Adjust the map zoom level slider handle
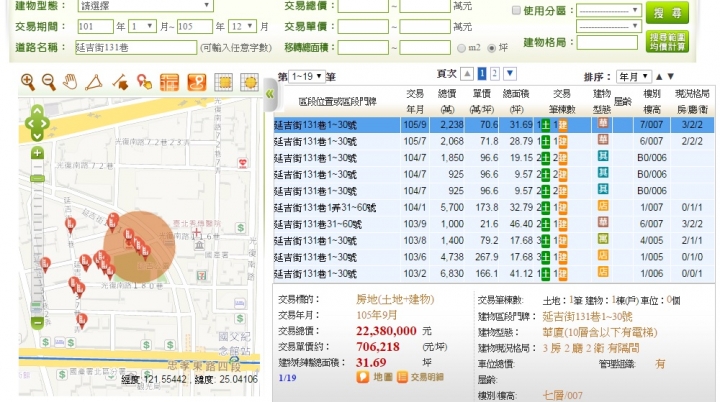Image resolution: width=720 pixels, height=402 pixels. click(38, 178)
